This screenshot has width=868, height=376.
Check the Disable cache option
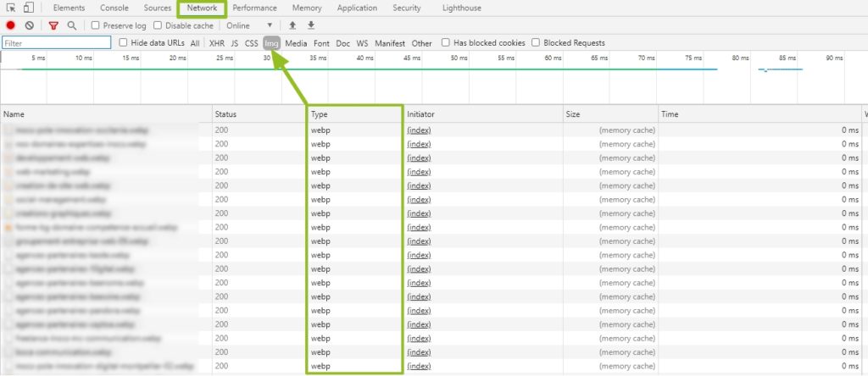tap(159, 26)
